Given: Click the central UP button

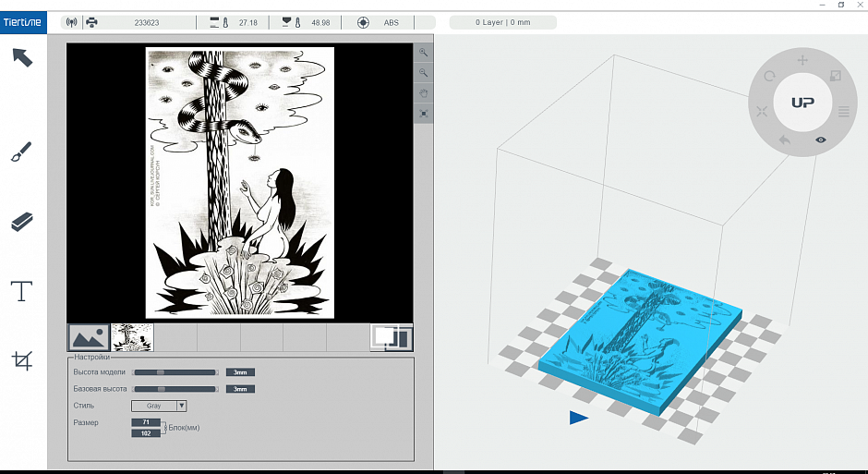Looking at the screenshot, I should 802,103.
